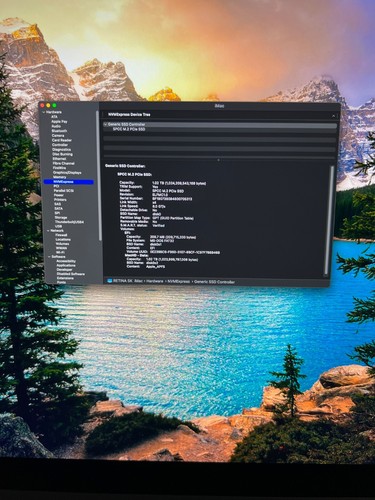This screenshot has width=375, height=500.
Task: Open Applications under Software
Action: pos(66,265)
